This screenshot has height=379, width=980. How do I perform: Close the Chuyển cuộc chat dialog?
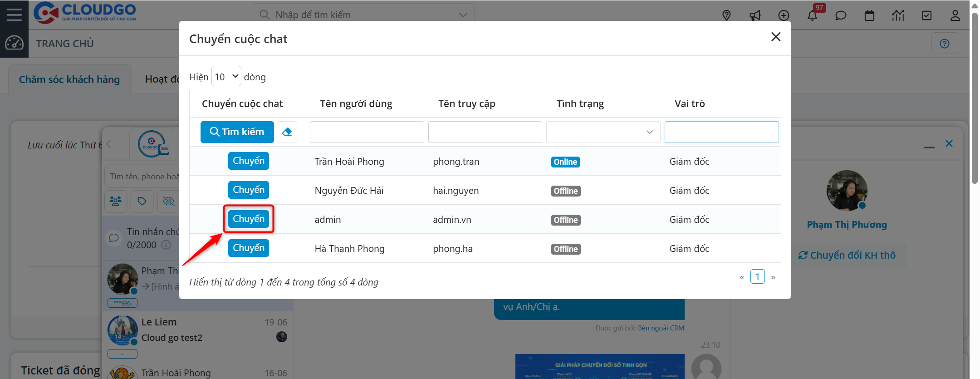point(776,37)
